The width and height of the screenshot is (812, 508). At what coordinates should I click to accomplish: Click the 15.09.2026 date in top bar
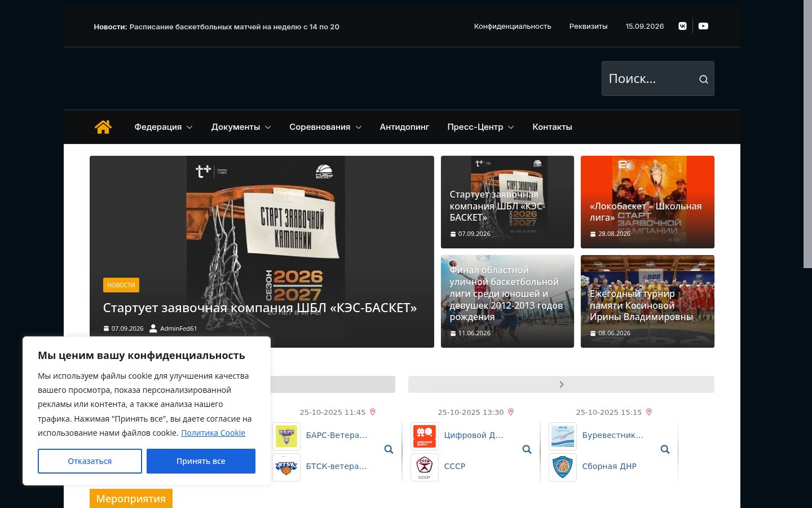pos(645,27)
